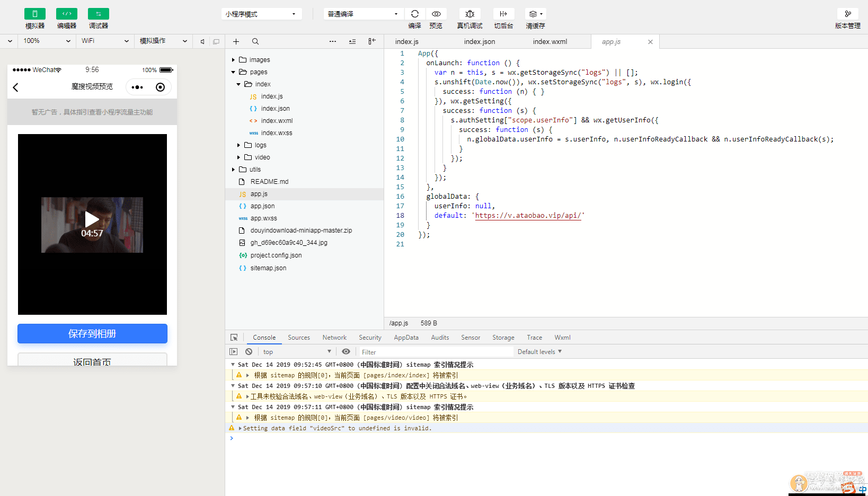Viewport: 868px width, 496px height.
Task: Open the Network tab in debugger
Action: point(334,338)
